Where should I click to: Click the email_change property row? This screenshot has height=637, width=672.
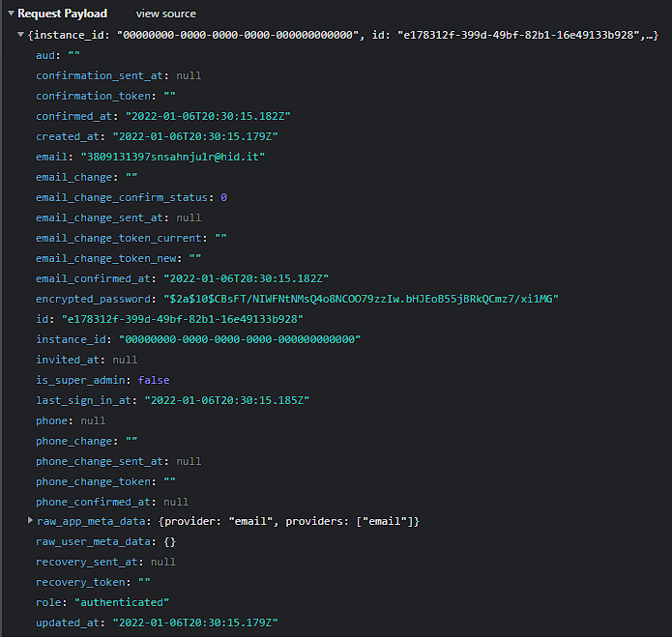tap(87, 177)
